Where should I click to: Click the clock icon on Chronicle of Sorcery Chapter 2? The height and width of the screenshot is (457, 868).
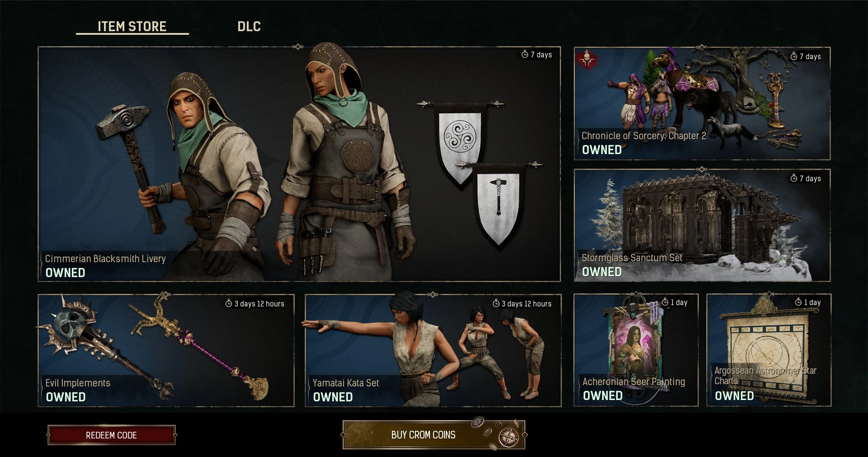pyautogui.click(x=793, y=56)
